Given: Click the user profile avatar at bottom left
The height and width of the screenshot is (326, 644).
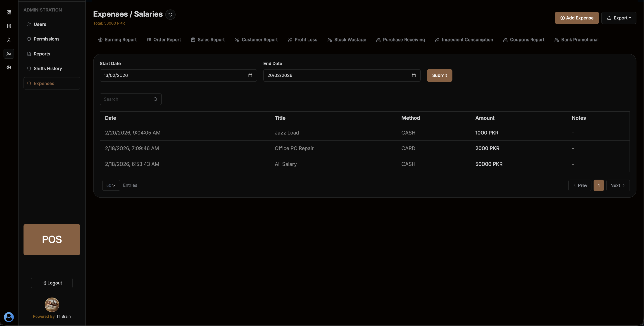Looking at the screenshot, I should (9, 317).
